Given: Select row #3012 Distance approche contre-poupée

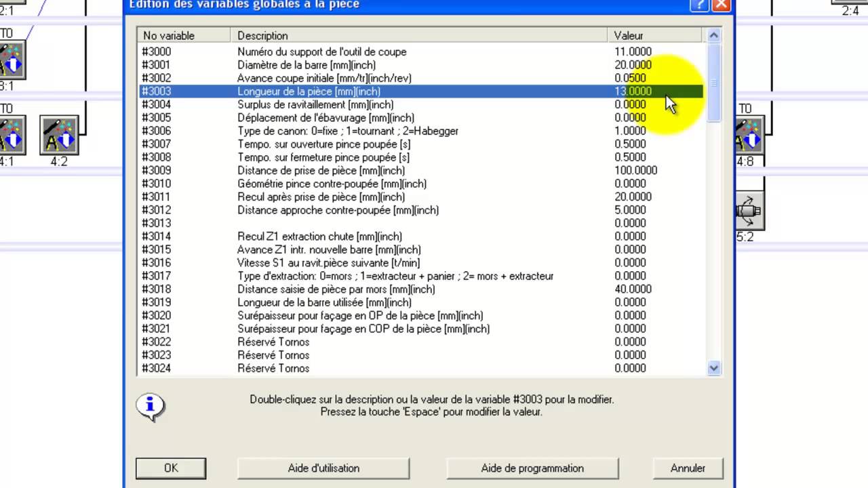Looking at the screenshot, I should coord(421,210).
